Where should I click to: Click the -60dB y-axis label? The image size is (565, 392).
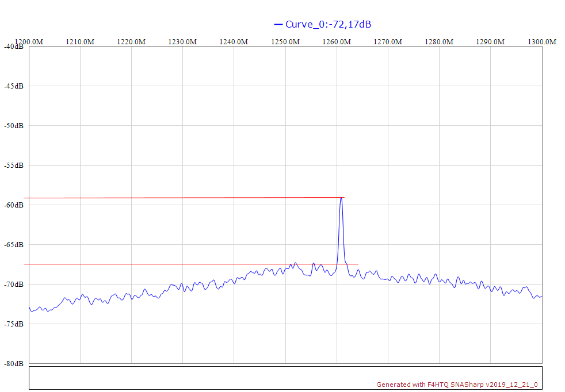tap(14, 205)
